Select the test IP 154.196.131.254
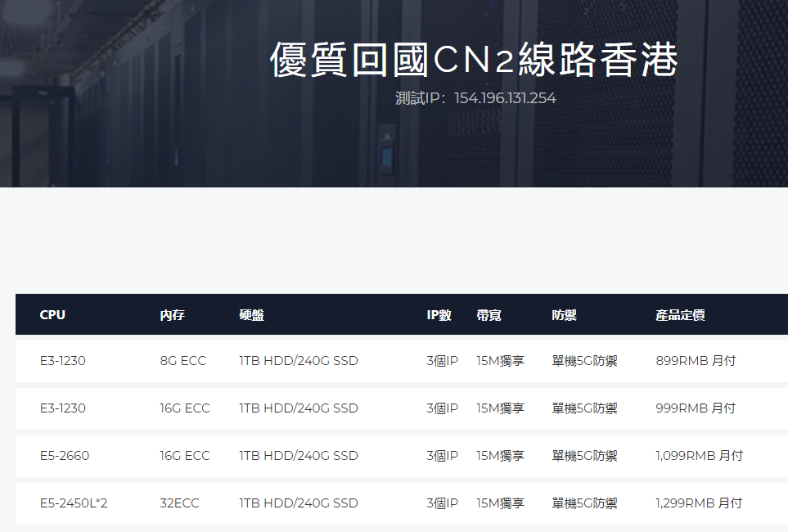788x532 pixels. (x=505, y=98)
